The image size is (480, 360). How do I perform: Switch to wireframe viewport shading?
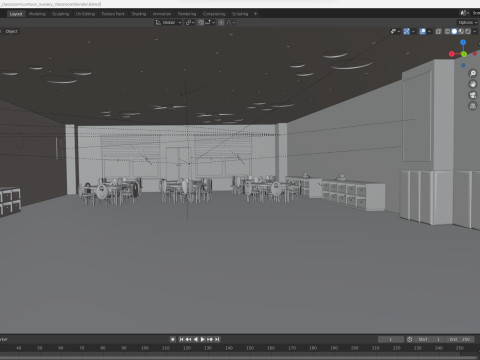click(447, 31)
